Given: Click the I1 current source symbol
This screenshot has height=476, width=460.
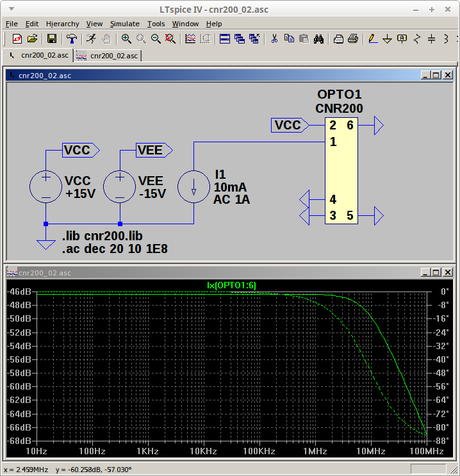Looking at the screenshot, I should [193, 186].
